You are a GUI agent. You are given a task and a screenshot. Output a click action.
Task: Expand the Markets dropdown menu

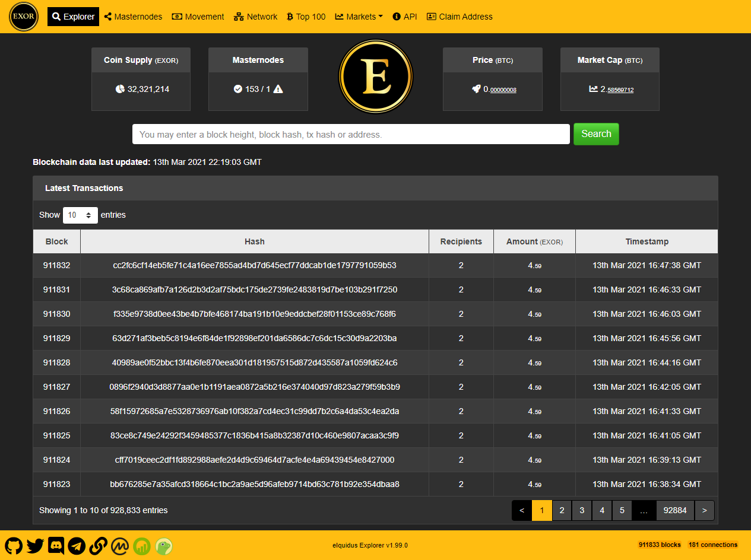[359, 17]
